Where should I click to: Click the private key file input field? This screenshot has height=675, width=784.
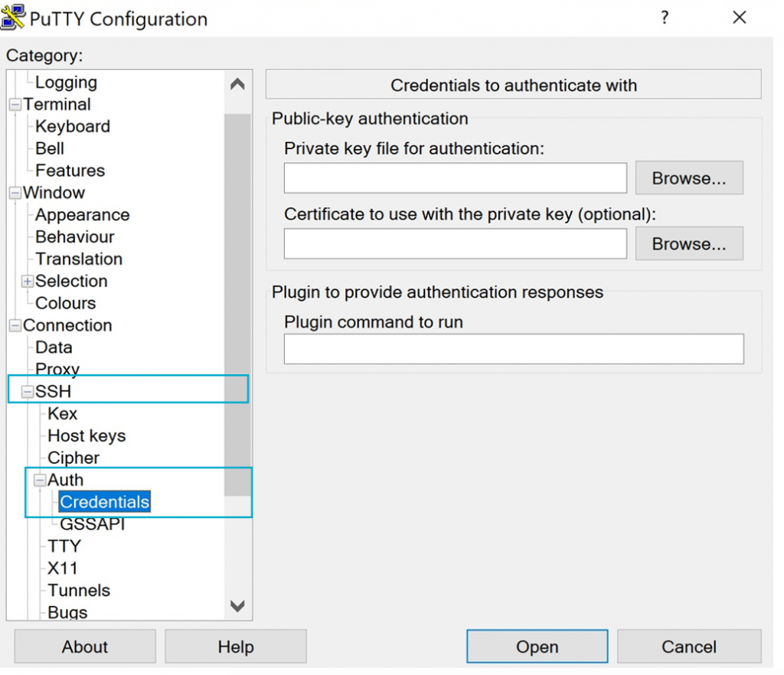coord(455,178)
